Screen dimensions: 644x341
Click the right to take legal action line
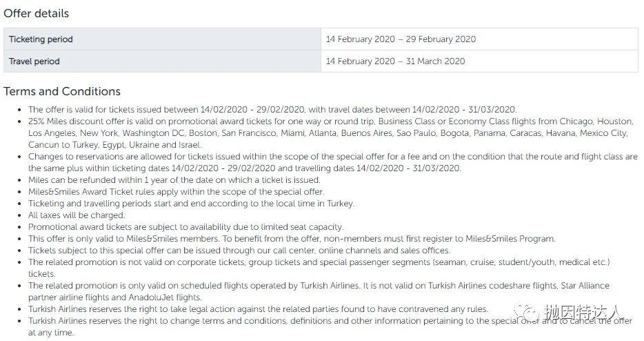[258, 309]
